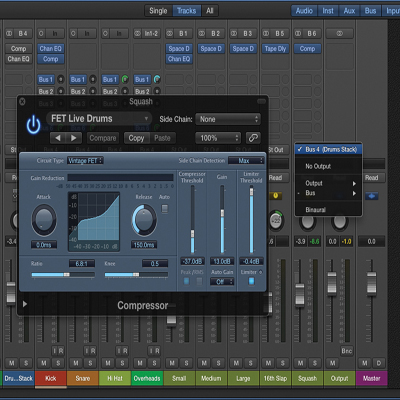Click input monitoring I on Kick channel

click(x=54, y=351)
